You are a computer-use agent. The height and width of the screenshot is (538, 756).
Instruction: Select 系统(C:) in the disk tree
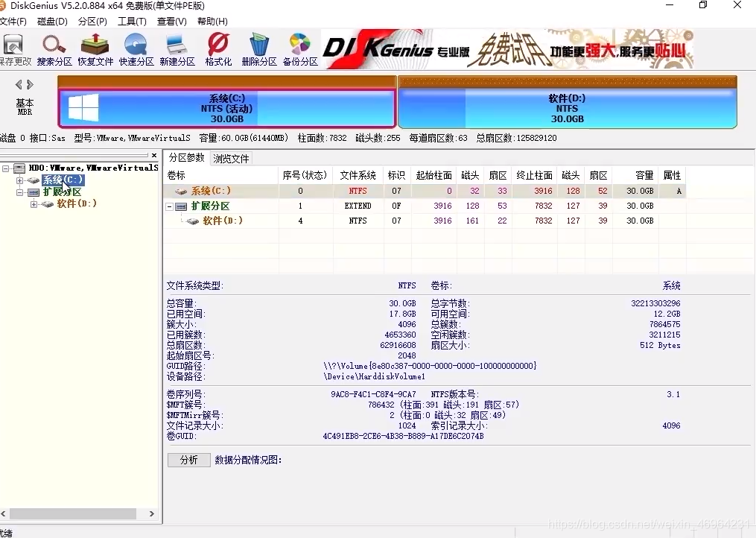(x=63, y=180)
